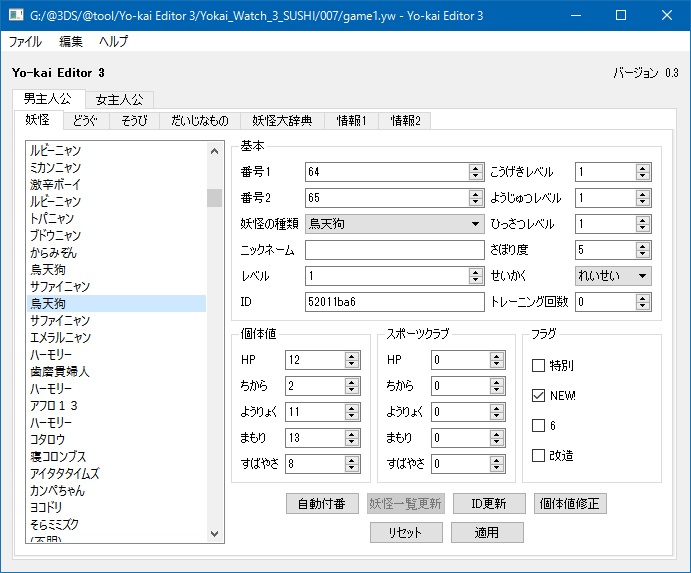
Task: Click the 自動付番 button
Action: (322, 503)
